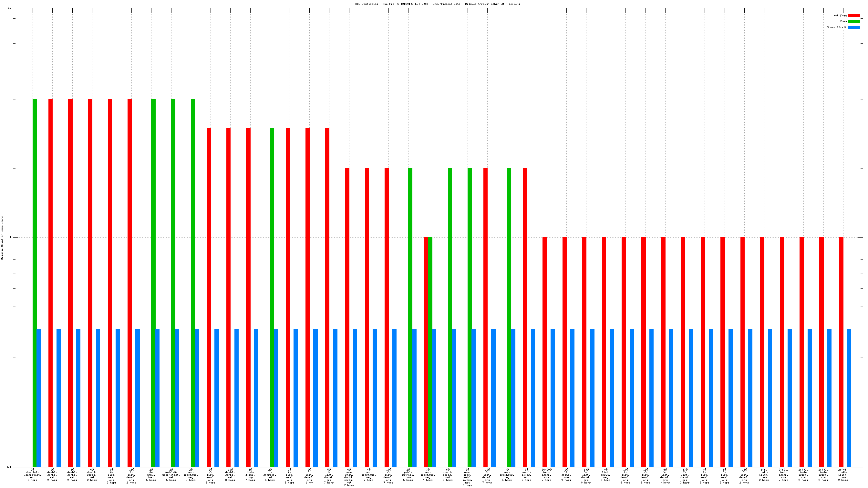The image size is (868, 488).
Task: Click the Message Count or Spam Score axis label
Action: (2, 238)
